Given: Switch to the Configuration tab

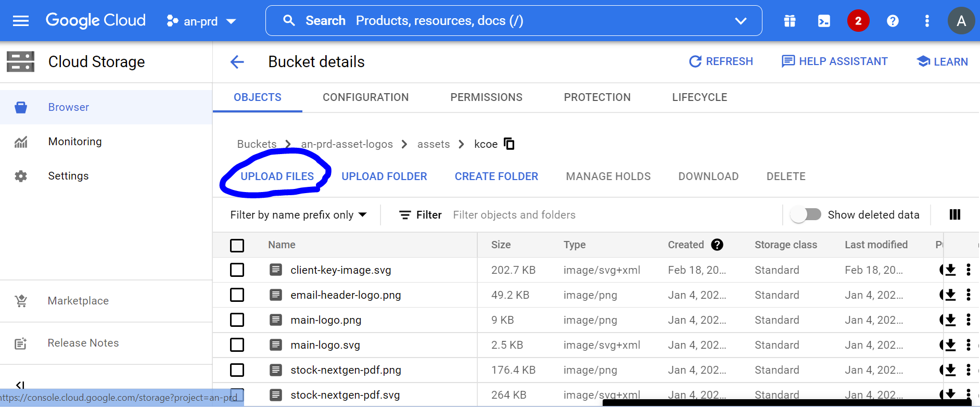Looking at the screenshot, I should [x=365, y=97].
